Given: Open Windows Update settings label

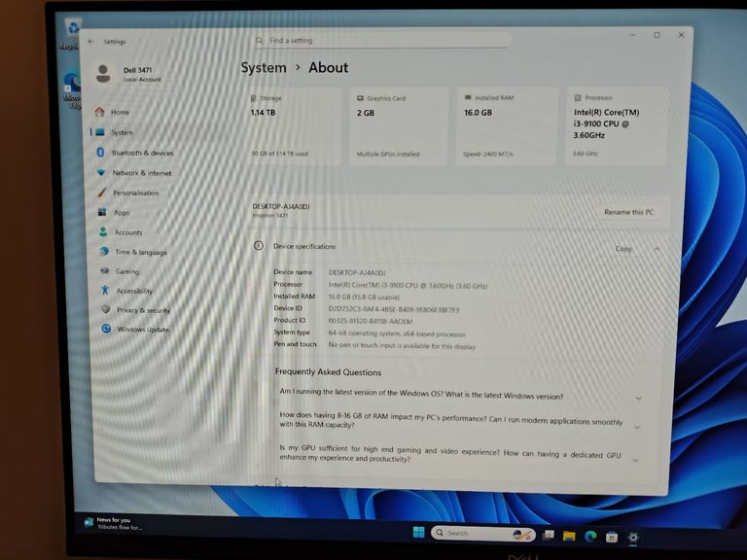Looking at the screenshot, I should coord(143,330).
